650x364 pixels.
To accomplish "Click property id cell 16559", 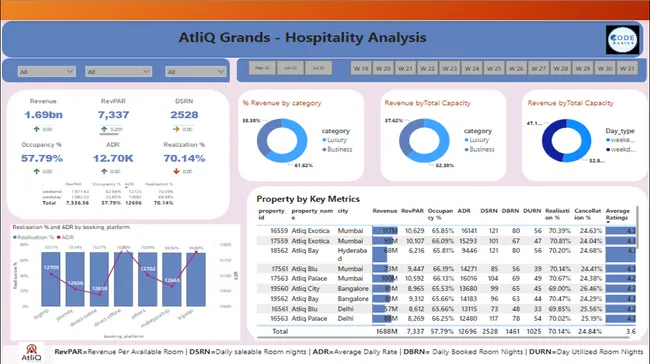I will [279, 231].
